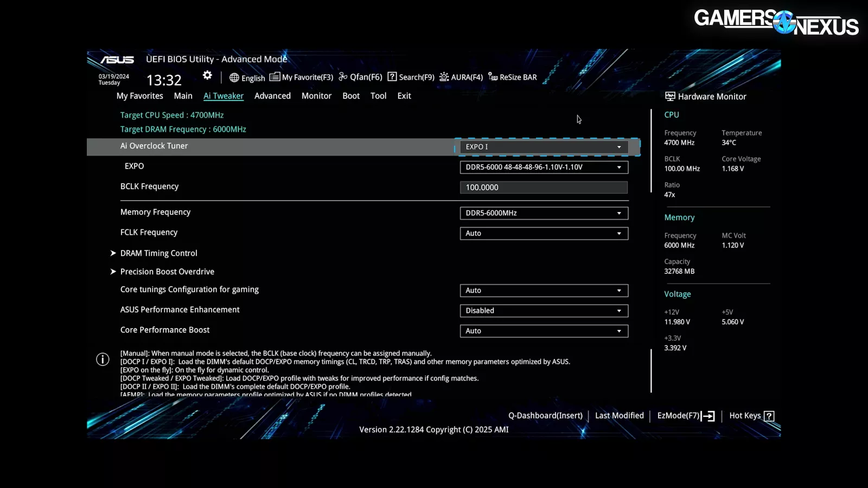The height and width of the screenshot is (488, 868).
Task: Select the Ai Overclock Tuner label
Action: 154,146
